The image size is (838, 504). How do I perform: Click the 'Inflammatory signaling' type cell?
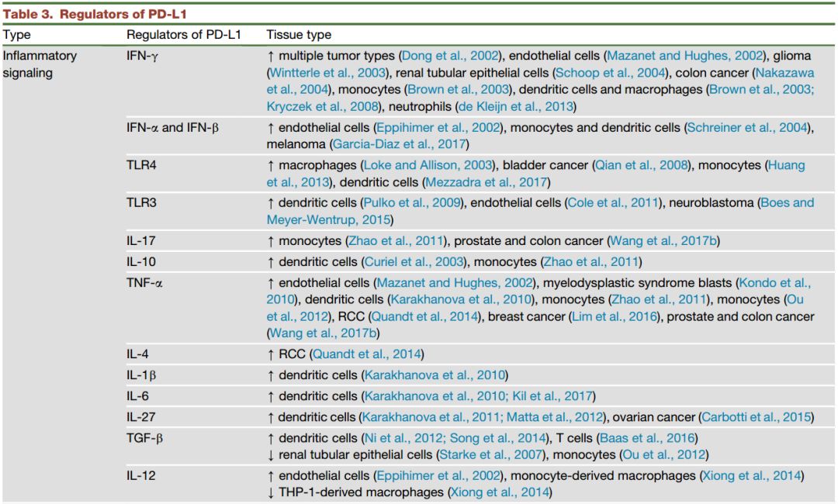point(40,64)
